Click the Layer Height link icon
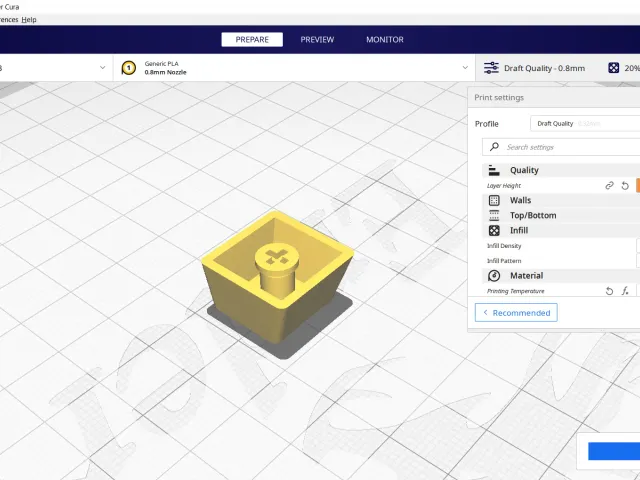The width and height of the screenshot is (640, 480). [609, 186]
